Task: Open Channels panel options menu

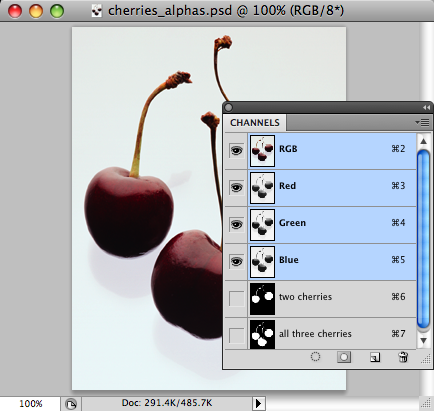Action: click(x=423, y=123)
